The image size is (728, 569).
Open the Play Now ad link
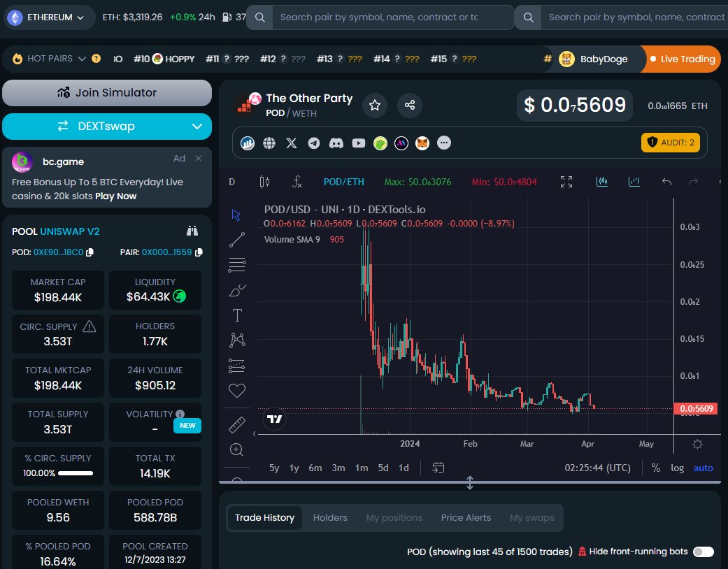coord(115,196)
